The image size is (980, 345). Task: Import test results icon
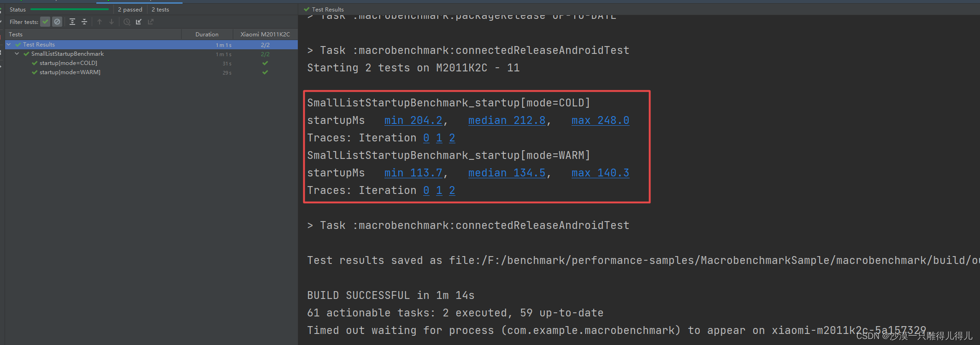139,22
